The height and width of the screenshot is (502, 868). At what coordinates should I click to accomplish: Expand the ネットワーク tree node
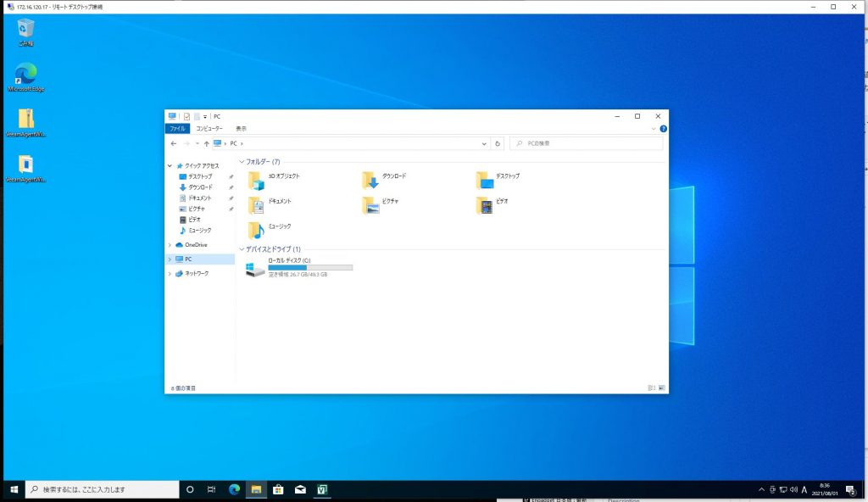pos(170,274)
